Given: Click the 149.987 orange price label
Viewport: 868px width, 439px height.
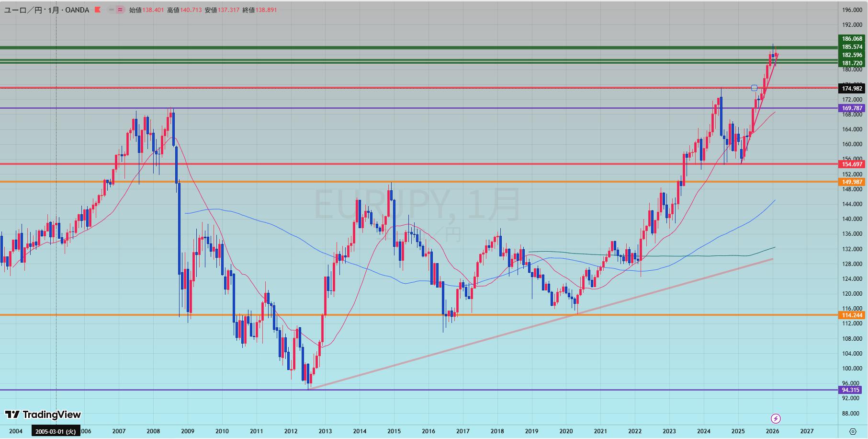Looking at the screenshot, I should [x=852, y=182].
